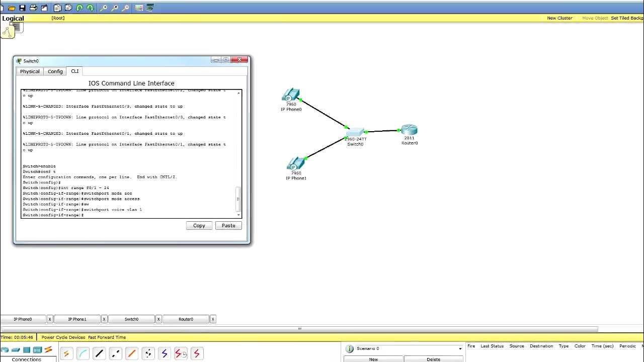This screenshot has height=362, width=644.
Task: Click the [Root] navigation label
Action: [x=58, y=18]
